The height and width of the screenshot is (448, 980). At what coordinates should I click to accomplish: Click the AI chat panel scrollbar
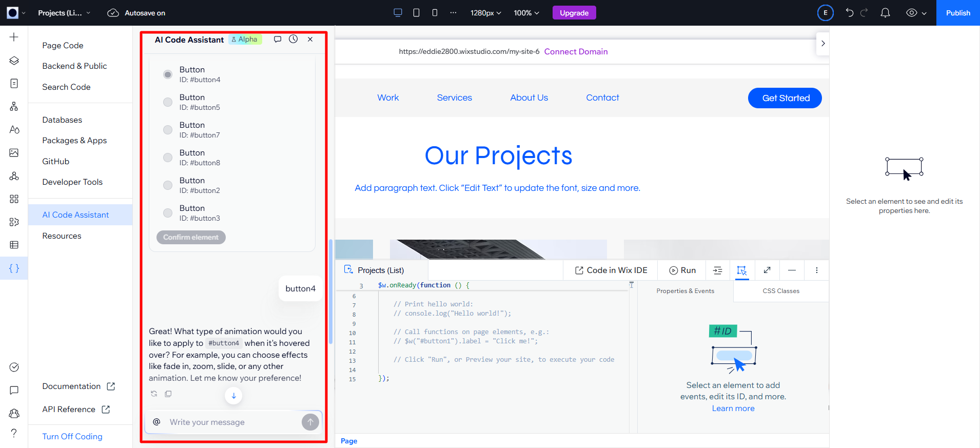(331, 291)
